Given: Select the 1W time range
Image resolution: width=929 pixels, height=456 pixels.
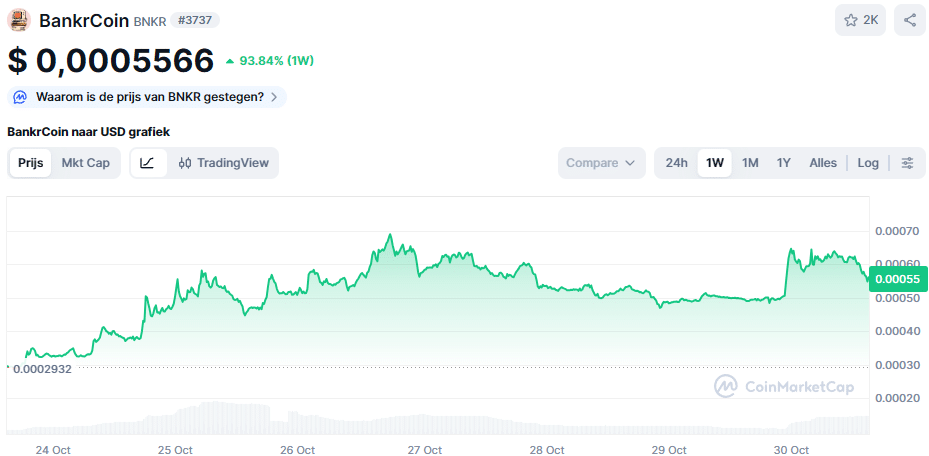Looking at the screenshot, I should coord(715,163).
